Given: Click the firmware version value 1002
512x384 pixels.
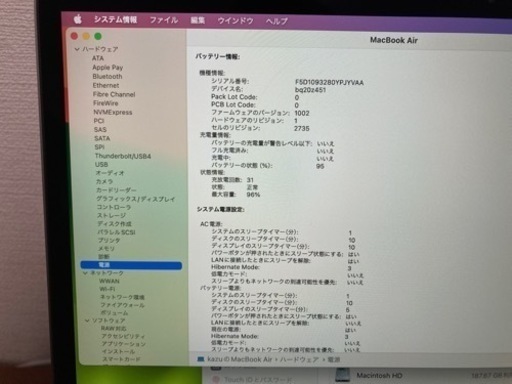Looking at the screenshot, I should 302,113.
